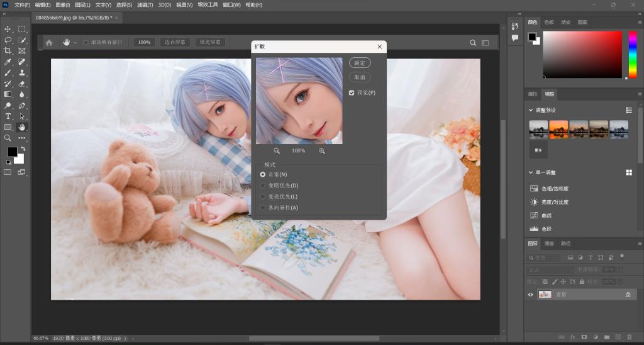Viewport: 644px width, 345px height.
Task: Select the Rectangular Marquee tool
Action: [x=22, y=29]
